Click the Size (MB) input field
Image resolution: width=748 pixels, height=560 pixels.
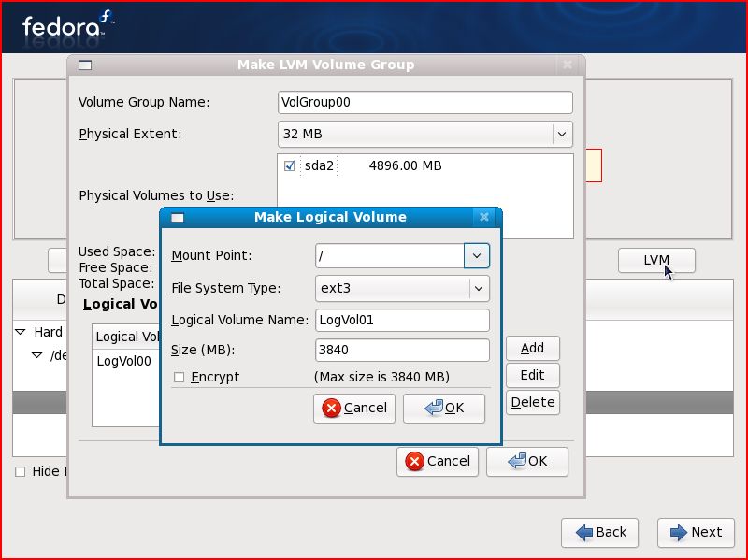pyautogui.click(x=402, y=351)
